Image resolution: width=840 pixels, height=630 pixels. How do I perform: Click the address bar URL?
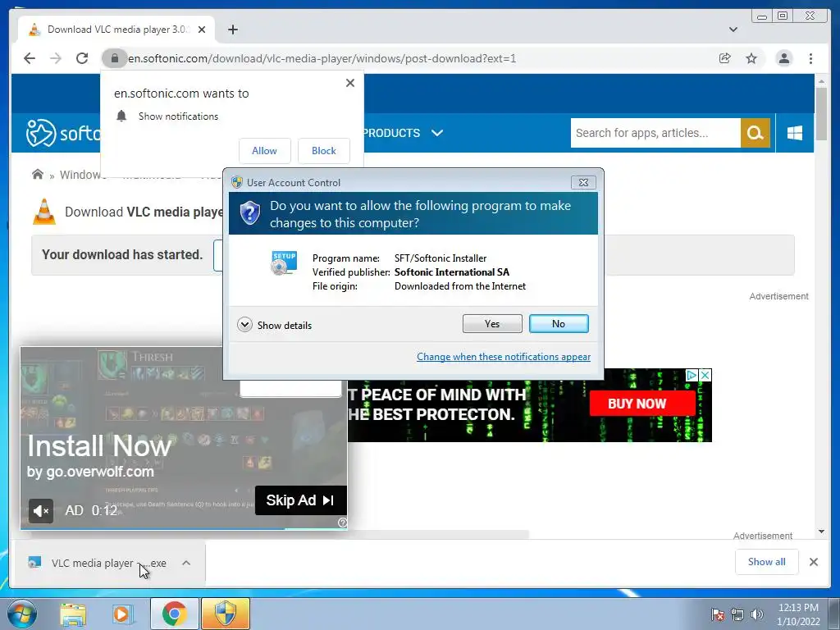coord(322,58)
